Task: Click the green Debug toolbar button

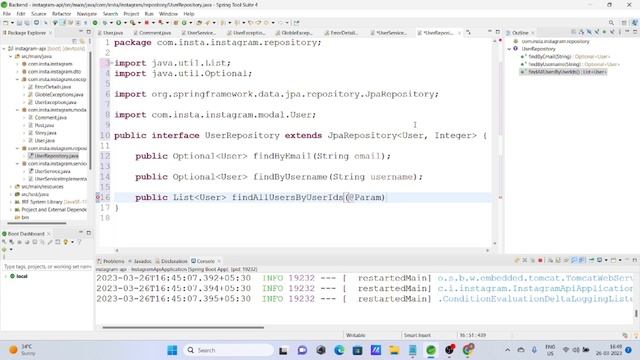Action: click(105, 23)
